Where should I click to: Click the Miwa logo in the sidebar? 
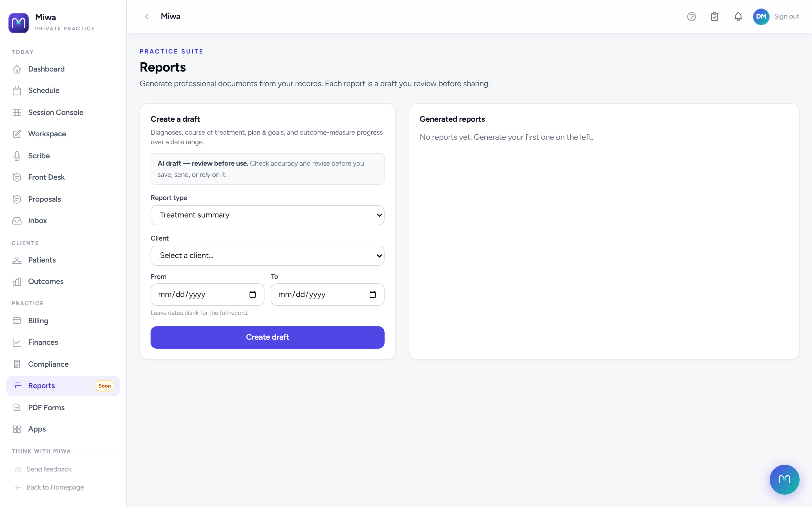click(18, 23)
